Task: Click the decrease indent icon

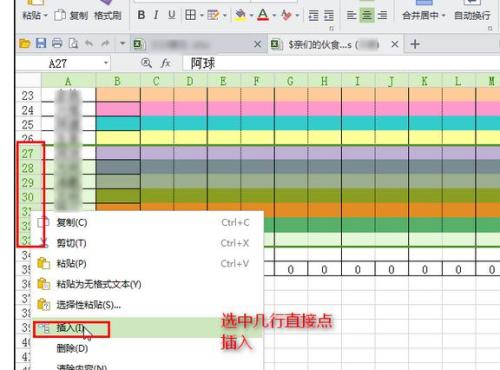Action: point(313,15)
